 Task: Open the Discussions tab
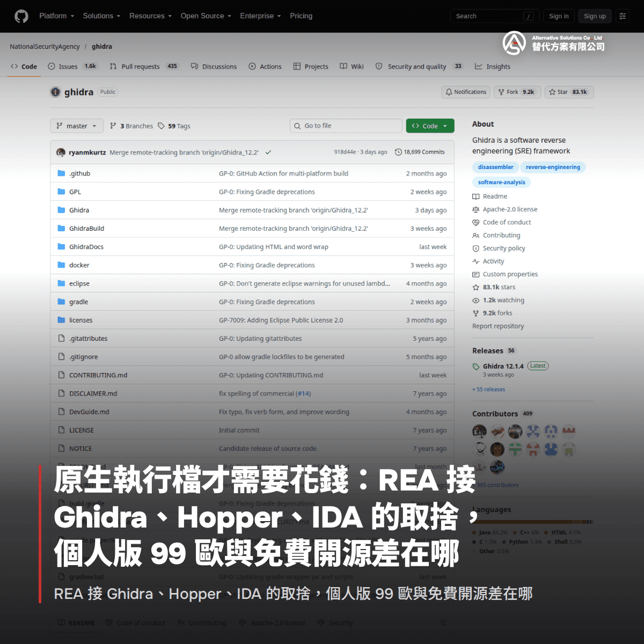(214, 67)
